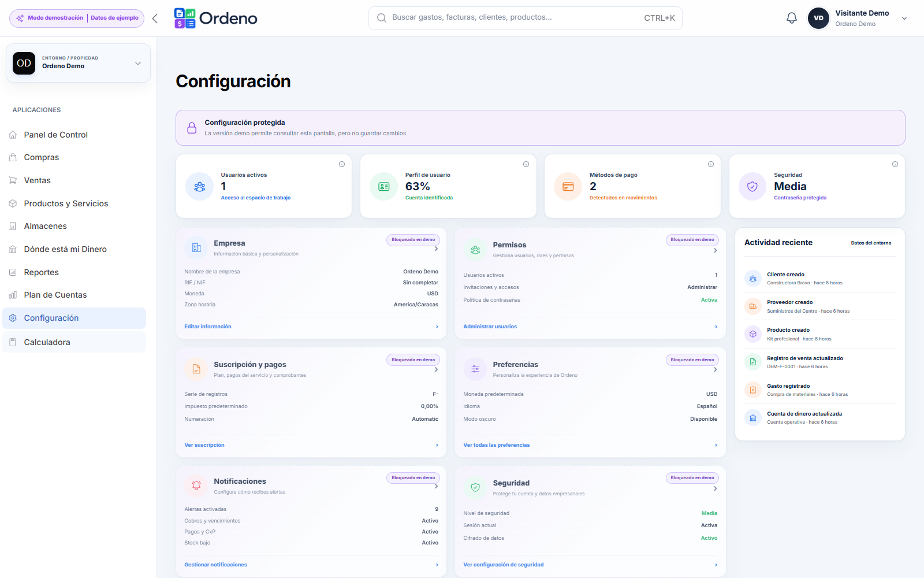This screenshot has width=924, height=578.
Task: Click the info icon on Usuarios activos card
Action: [342, 164]
